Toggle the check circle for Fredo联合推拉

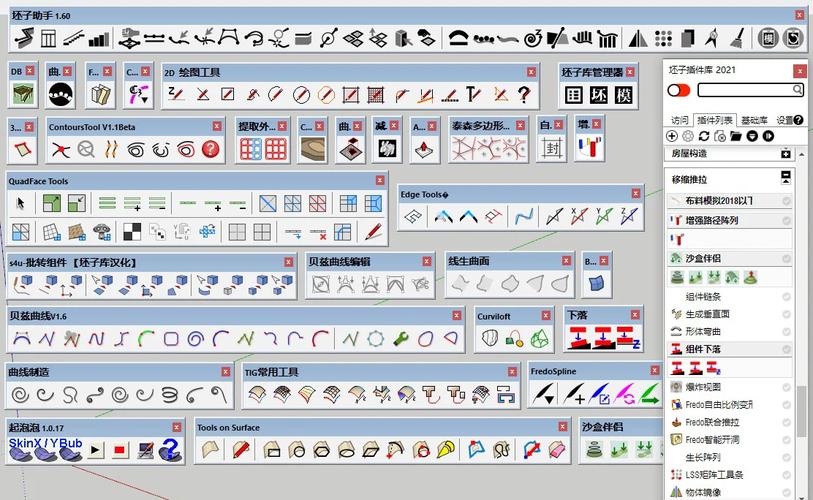[787, 422]
